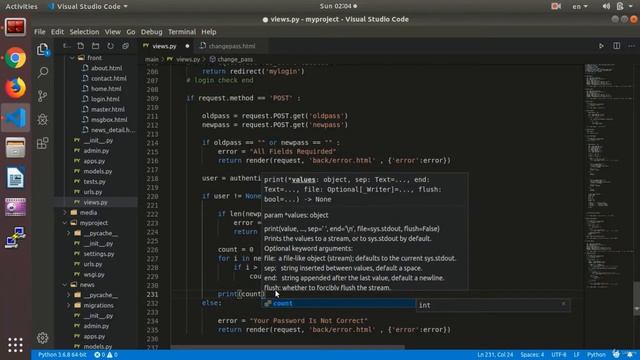This screenshot has height=360, width=640.
Task: Collapse the myproject folder
Action: point(65,223)
